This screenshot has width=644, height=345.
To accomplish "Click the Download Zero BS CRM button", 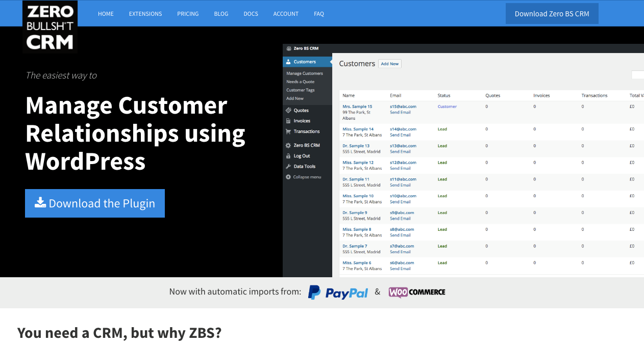I will (x=552, y=13).
